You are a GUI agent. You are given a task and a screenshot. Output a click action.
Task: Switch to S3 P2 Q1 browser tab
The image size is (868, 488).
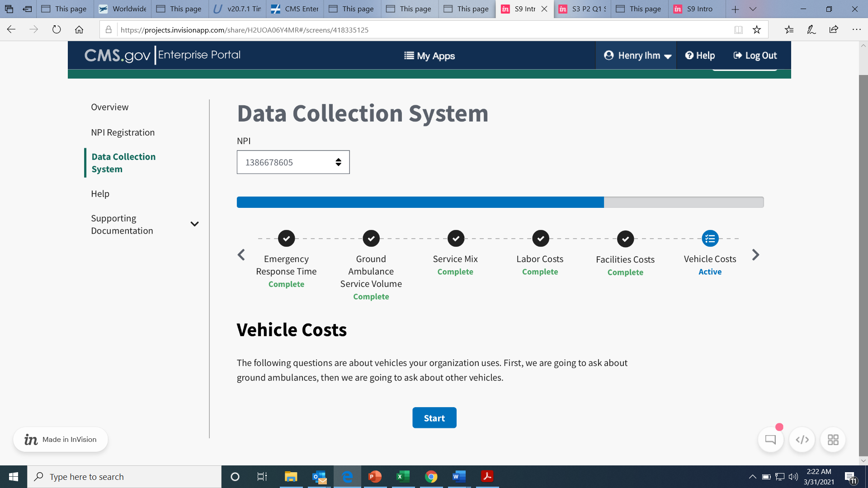(583, 9)
